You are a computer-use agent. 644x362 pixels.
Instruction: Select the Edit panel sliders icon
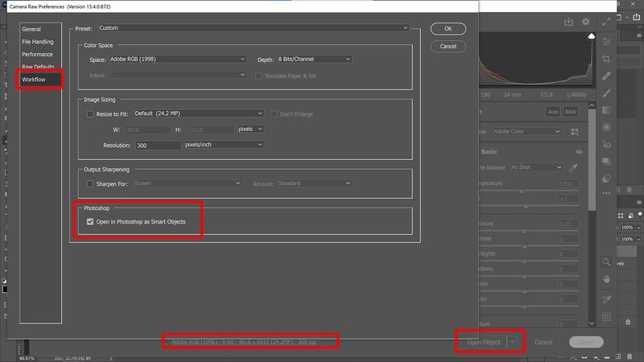(x=606, y=42)
